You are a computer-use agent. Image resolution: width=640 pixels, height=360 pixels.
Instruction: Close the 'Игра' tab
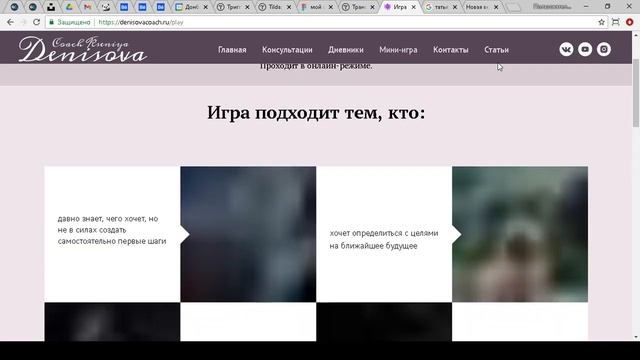[x=413, y=7]
